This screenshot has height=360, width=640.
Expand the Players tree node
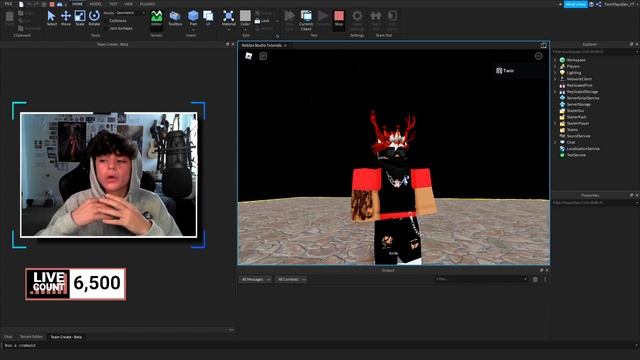(x=555, y=66)
